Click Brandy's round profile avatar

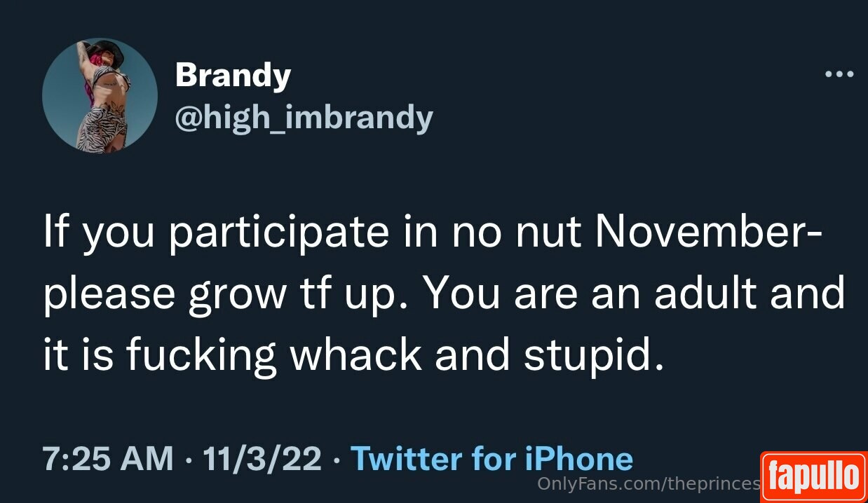(100, 96)
